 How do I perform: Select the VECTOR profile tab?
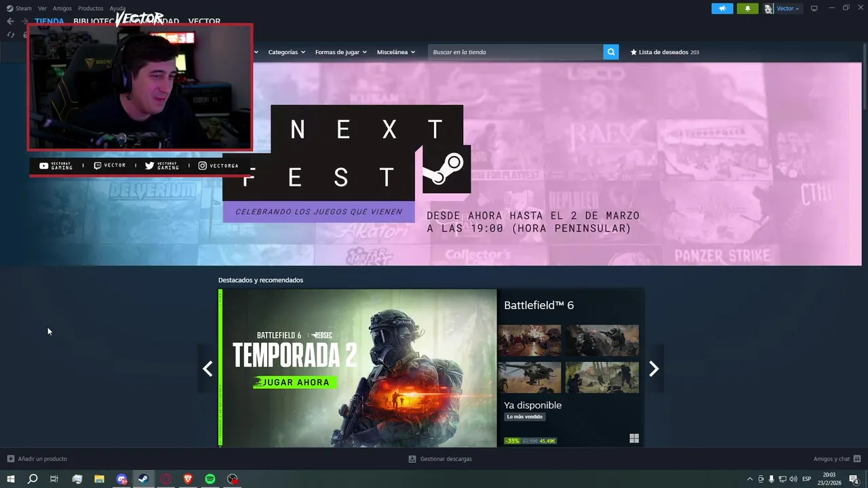204,21
